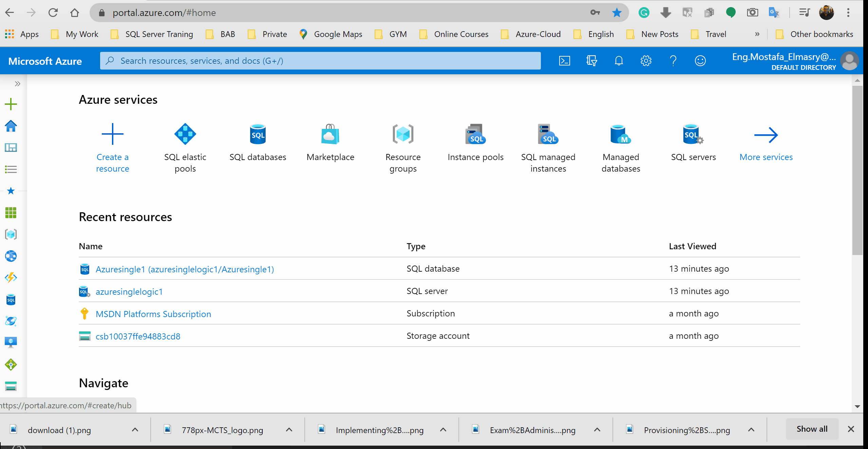Open Dashboard from left sidebar
The image size is (868, 449).
[x=11, y=148]
